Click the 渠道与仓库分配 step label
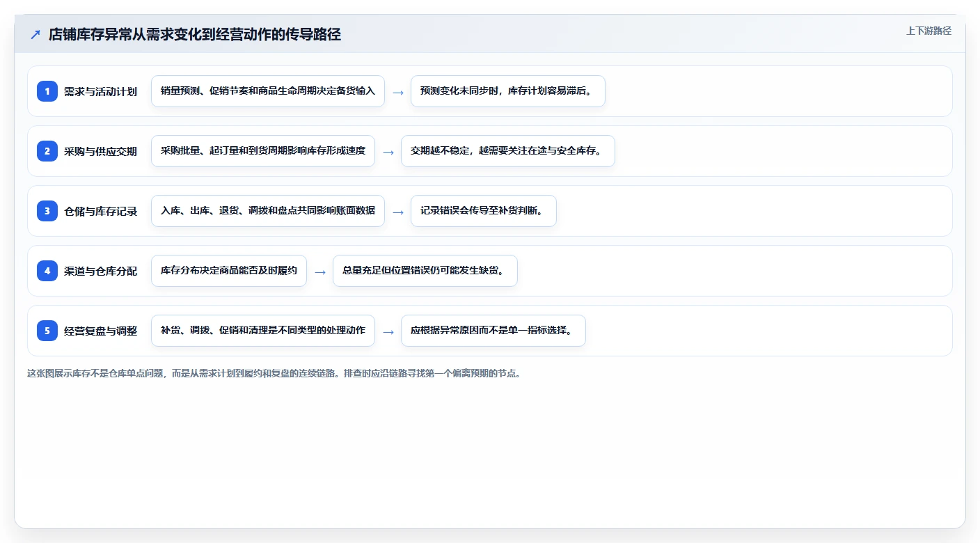 click(100, 271)
